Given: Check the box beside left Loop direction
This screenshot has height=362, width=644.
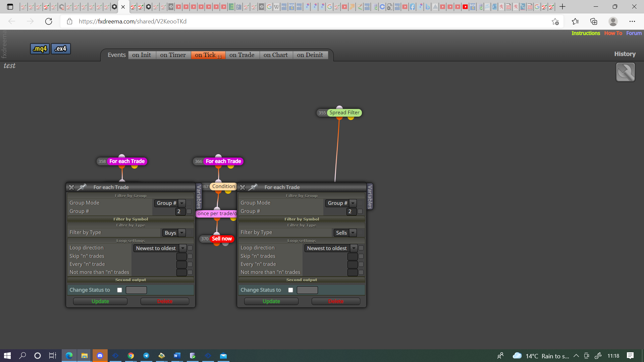Looking at the screenshot, I should point(190,248).
